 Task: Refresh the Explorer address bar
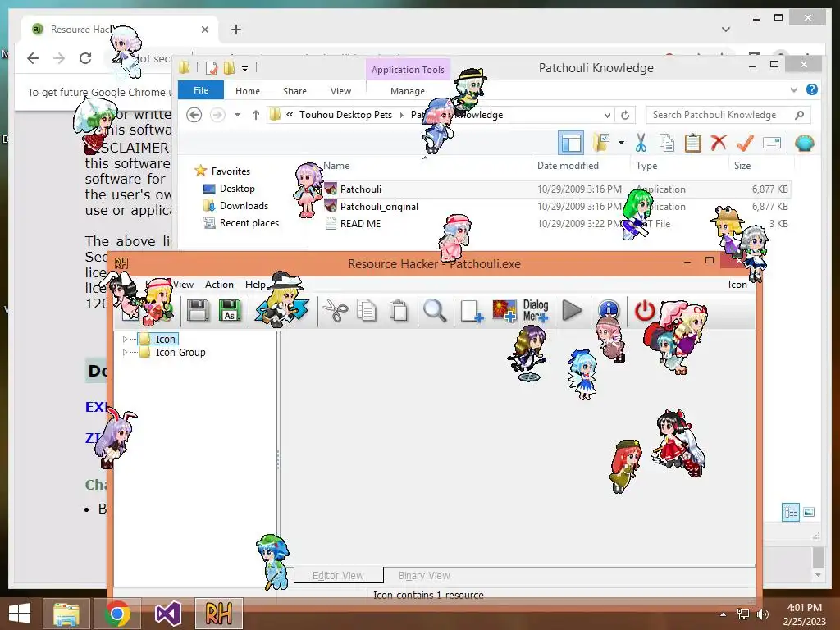click(x=624, y=115)
